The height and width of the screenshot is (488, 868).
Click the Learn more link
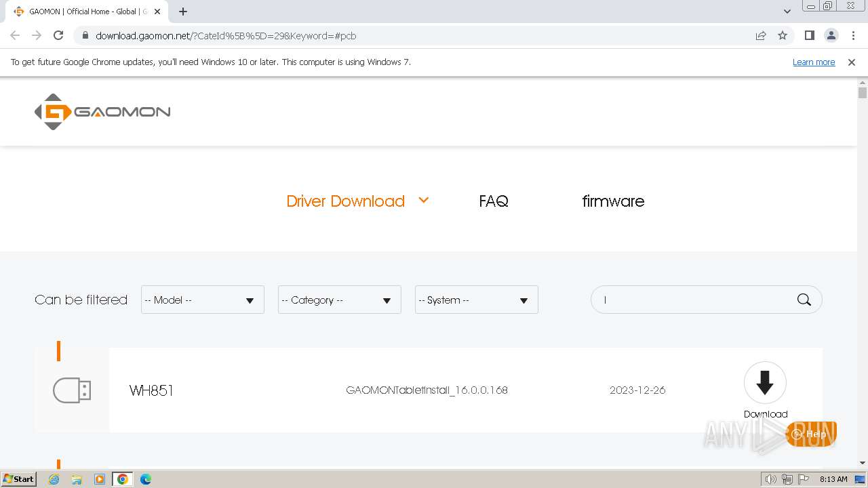tap(814, 62)
